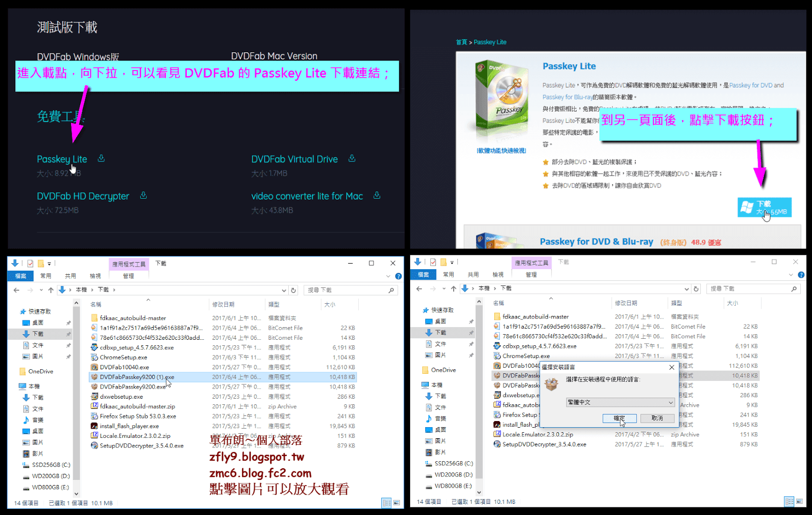Viewport: 812px width, 515px height.
Task: Expand the ribbon using the chevron in left Explorer
Action: (388, 276)
